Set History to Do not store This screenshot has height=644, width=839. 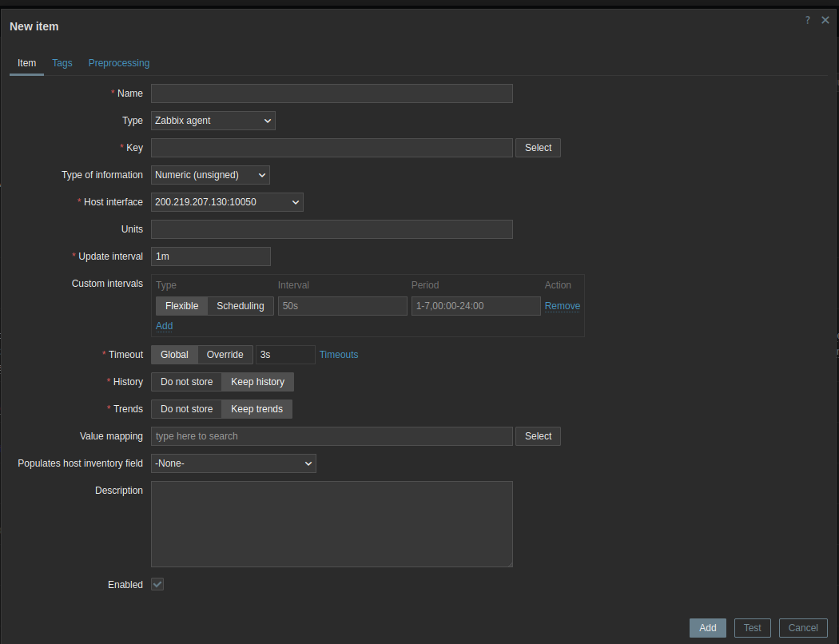coord(186,382)
